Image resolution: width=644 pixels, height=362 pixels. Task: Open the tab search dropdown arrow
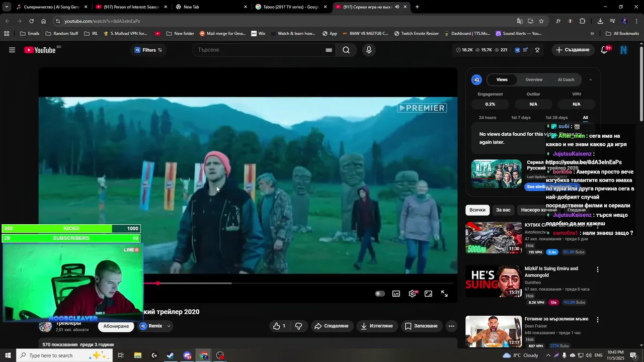tap(7, 7)
